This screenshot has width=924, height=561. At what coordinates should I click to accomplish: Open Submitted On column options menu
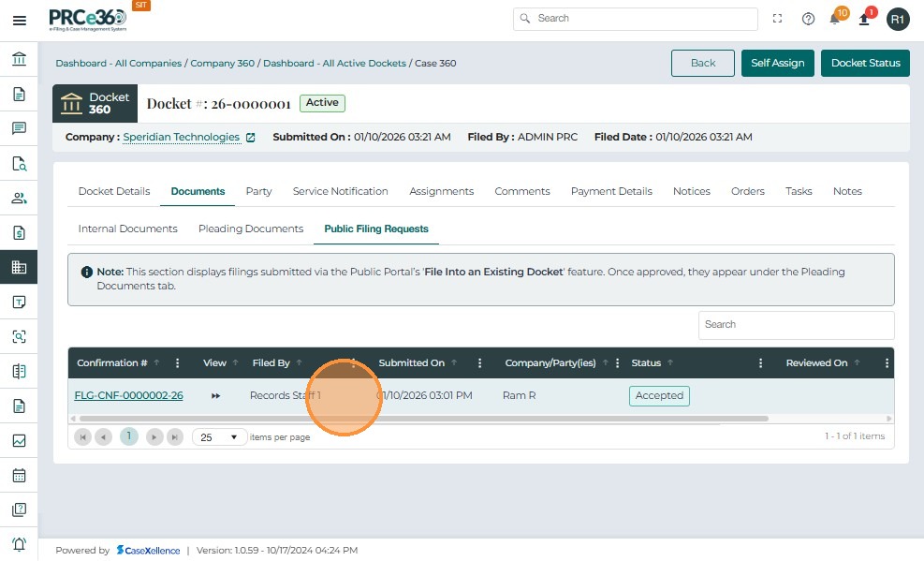479,363
